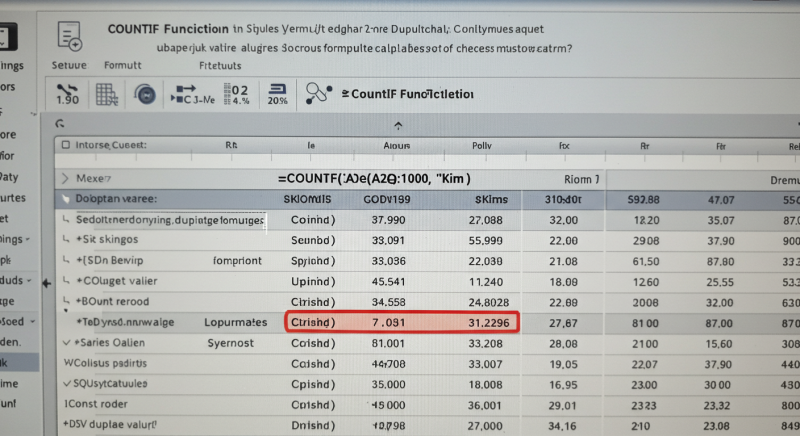Select the 'ore' item in left sidebar

click(8, 135)
